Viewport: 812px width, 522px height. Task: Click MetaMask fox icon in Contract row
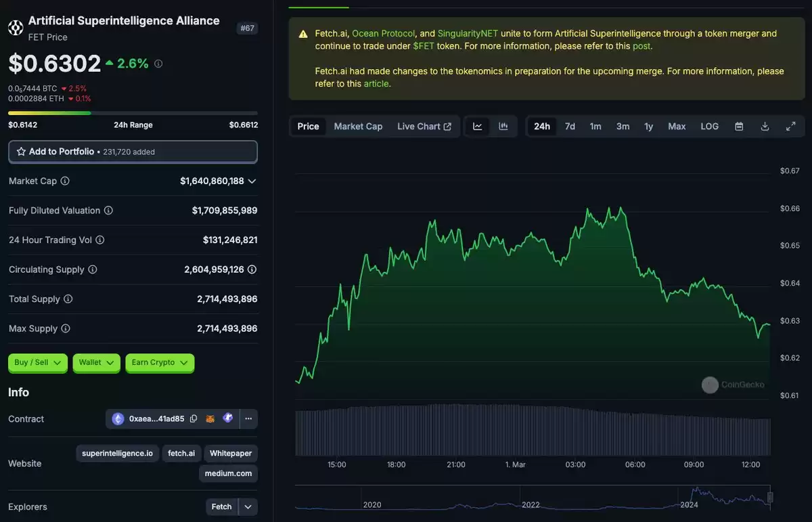pyautogui.click(x=210, y=418)
